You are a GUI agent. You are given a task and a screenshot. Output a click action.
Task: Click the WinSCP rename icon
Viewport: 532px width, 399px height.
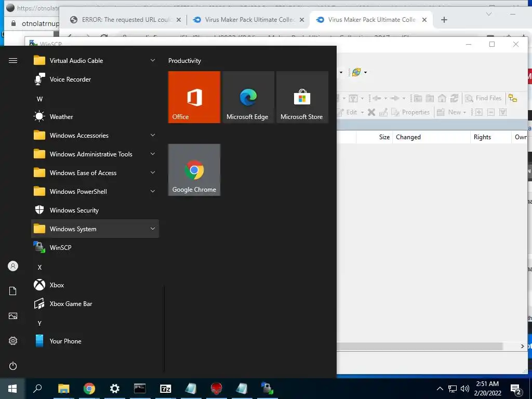pos(383,112)
